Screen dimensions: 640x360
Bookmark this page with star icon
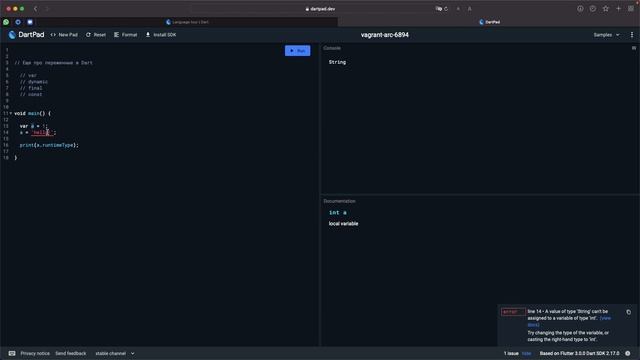(x=606, y=9)
